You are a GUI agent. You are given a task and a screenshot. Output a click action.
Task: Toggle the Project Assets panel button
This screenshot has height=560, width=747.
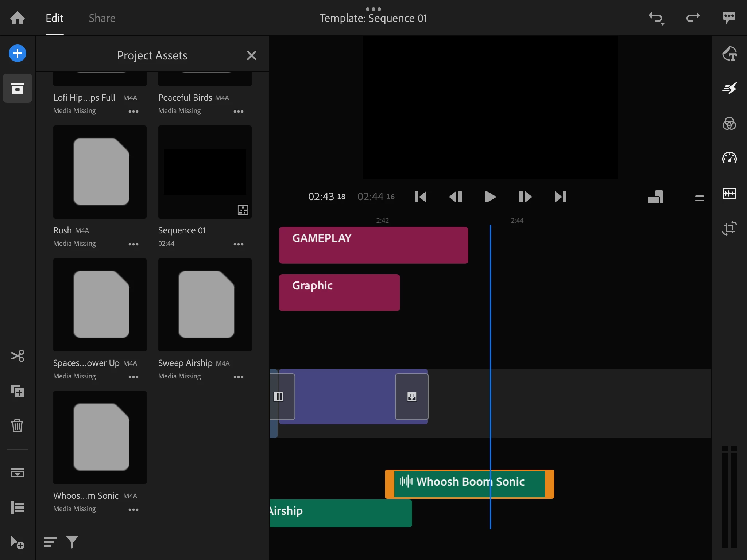pyautogui.click(x=18, y=88)
